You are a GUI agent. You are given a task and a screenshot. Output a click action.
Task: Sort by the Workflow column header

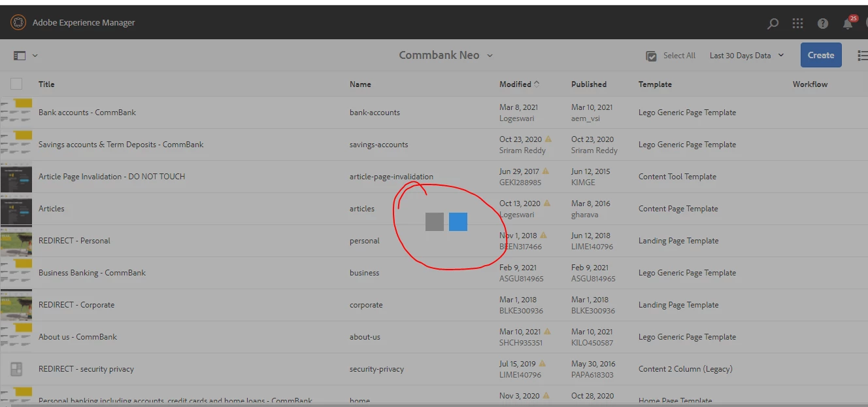pos(810,84)
